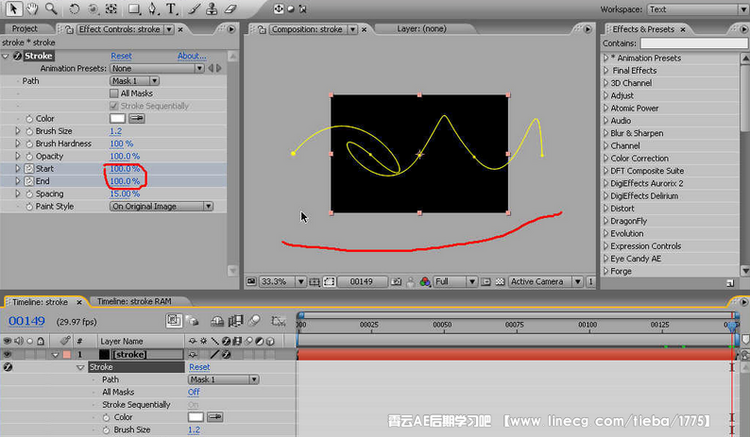Open the 33.3% magnification dropdown

(282, 282)
